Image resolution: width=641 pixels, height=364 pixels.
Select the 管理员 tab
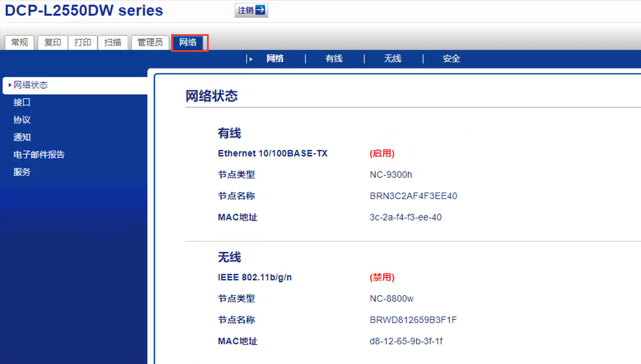coord(150,42)
